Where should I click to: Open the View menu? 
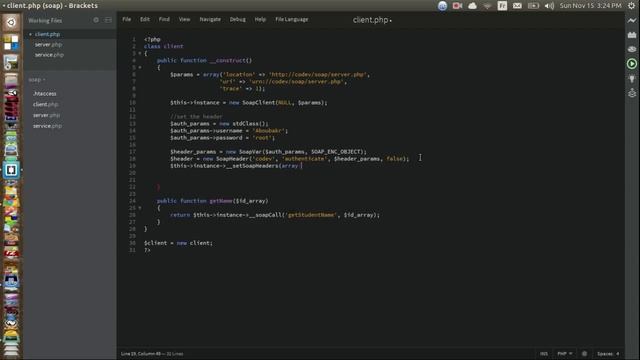(184, 19)
